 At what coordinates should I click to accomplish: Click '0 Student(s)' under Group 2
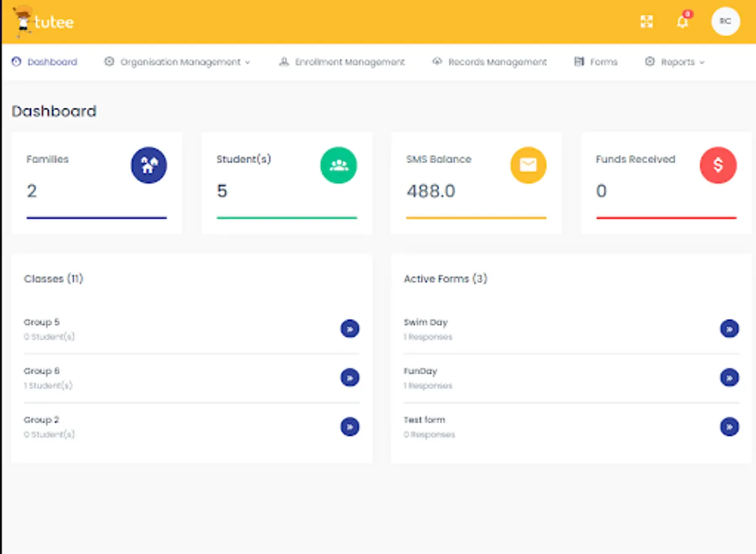(49, 435)
